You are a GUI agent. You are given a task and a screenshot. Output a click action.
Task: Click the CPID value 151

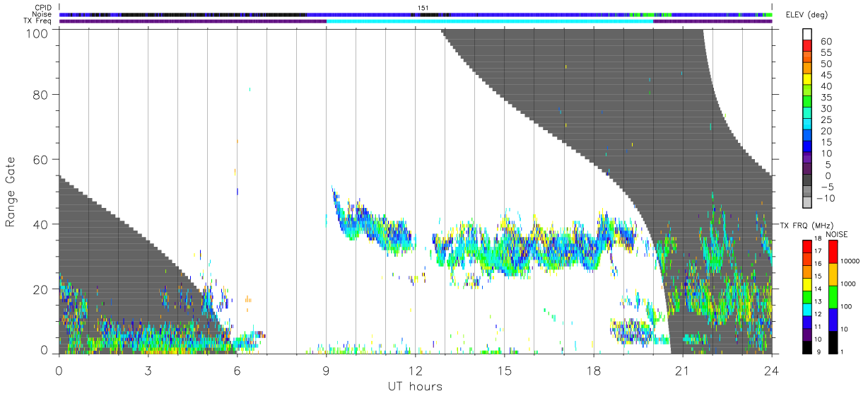[x=423, y=8]
